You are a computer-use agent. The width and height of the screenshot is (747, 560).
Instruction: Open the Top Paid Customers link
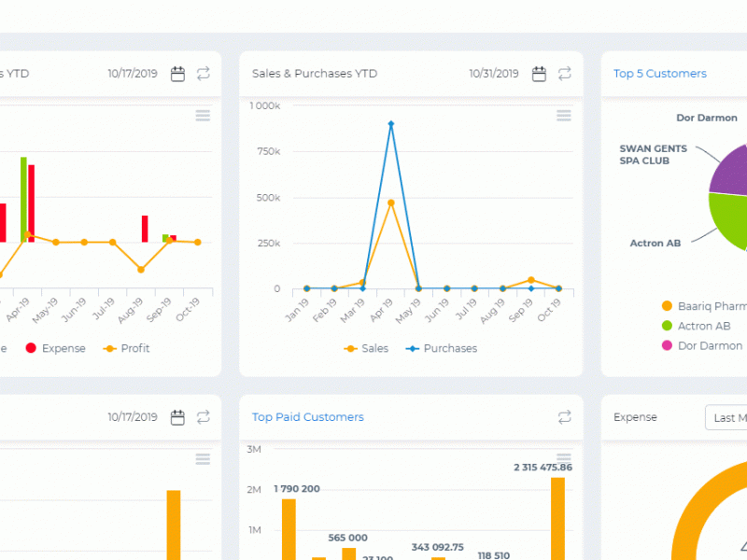[308, 417]
